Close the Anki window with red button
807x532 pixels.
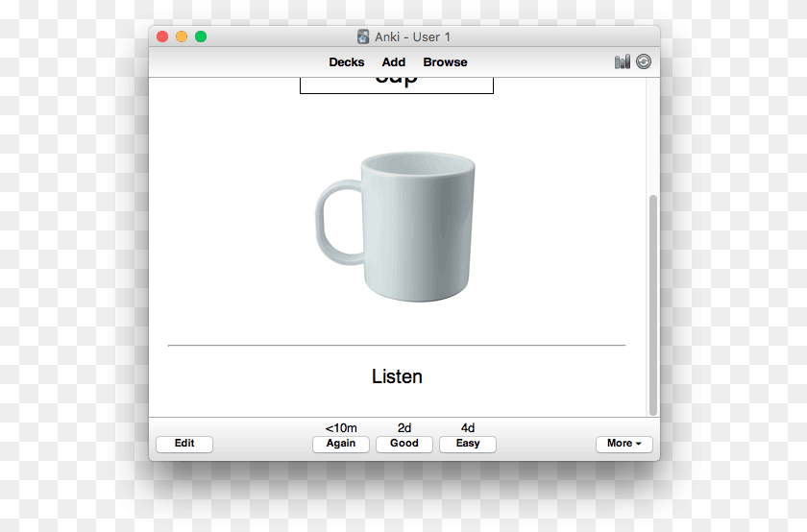click(x=162, y=36)
